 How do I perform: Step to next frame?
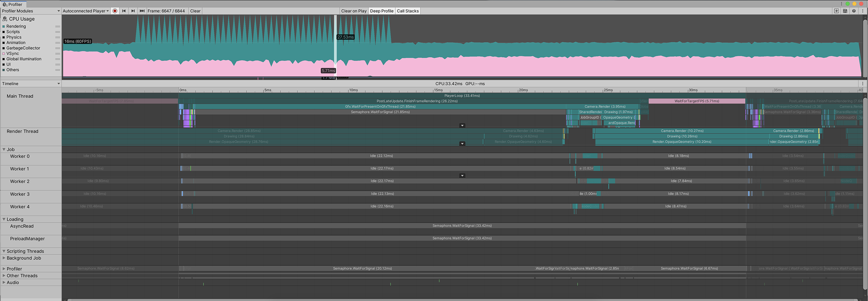point(133,11)
